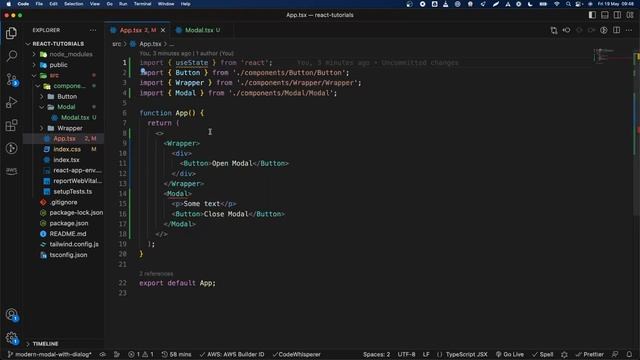Change language mode TypeScript JSX
Viewport: 640px width, 360px height.
coord(466,354)
